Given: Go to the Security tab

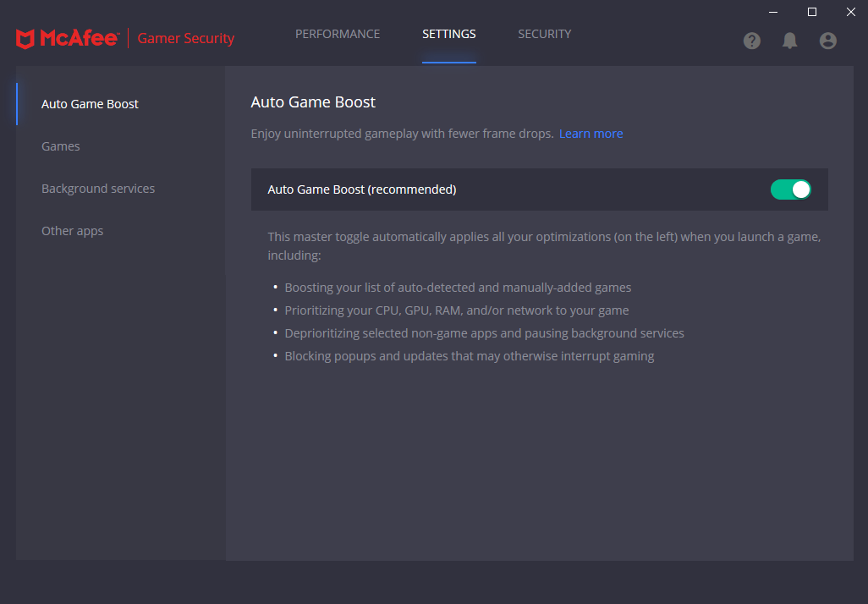Looking at the screenshot, I should (x=544, y=34).
